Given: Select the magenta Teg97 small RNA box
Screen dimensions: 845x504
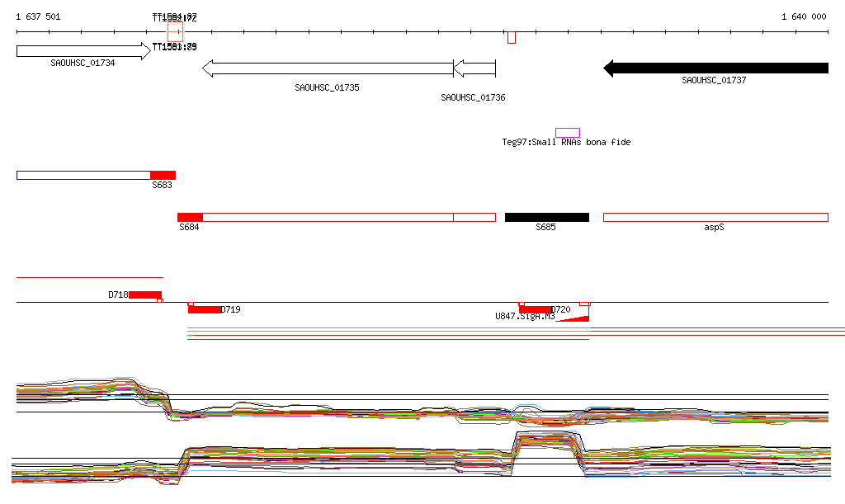Looking at the screenshot, I should [x=568, y=133].
